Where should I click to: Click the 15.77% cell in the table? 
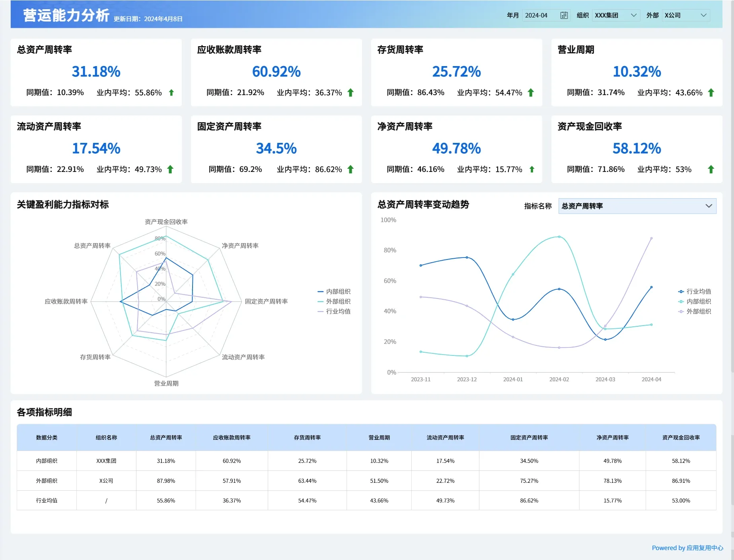[x=613, y=501]
